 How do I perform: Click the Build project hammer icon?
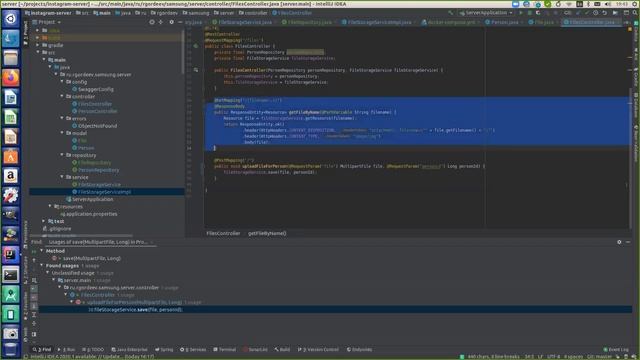coord(451,13)
